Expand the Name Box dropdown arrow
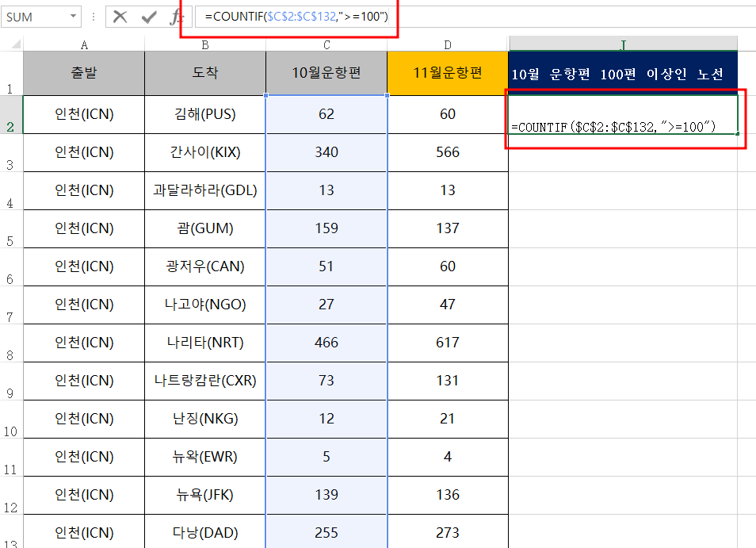Image resolution: width=756 pixels, height=548 pixels. point(73,17)
